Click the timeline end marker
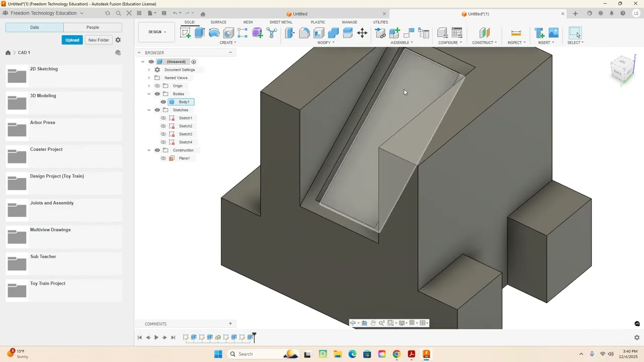This screenshot has width=644, height=362. (x=254, y=337)
